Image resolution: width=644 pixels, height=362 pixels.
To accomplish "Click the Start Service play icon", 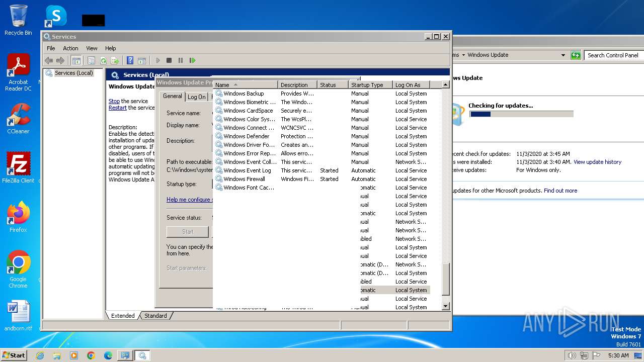I will 158,60.
